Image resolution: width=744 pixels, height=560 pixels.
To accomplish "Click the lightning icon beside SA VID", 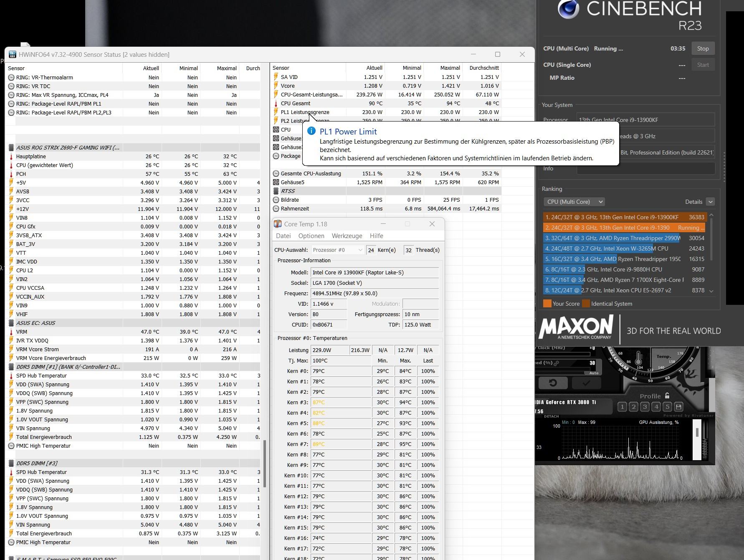I will [276, 77].
